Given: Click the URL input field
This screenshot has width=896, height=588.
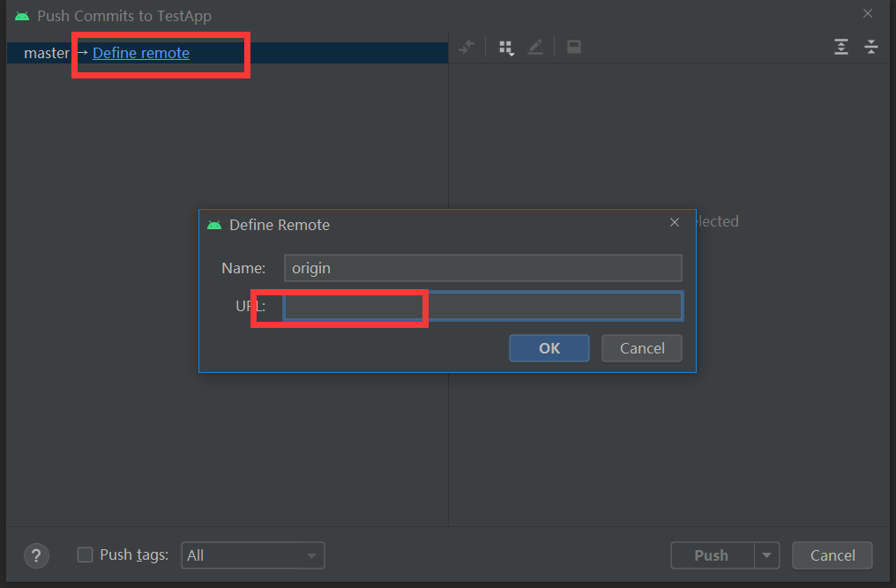Looking at the screenshot, I should point(483,306).
